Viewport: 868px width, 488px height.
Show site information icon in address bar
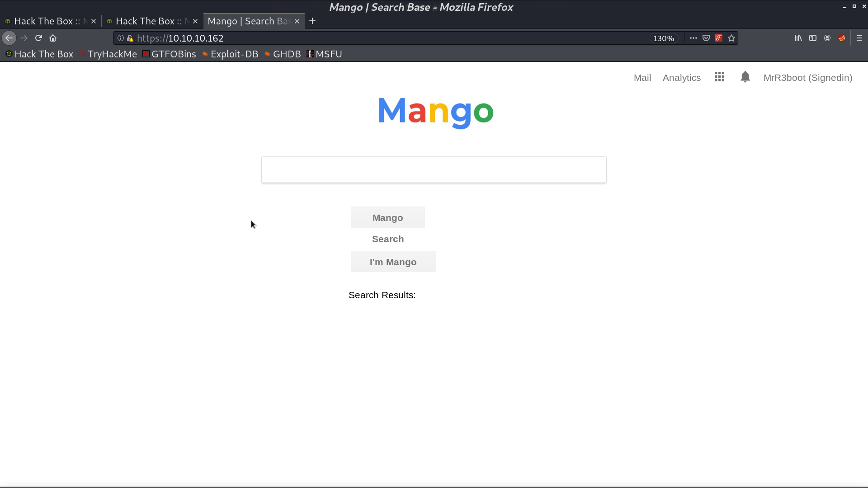[121, 38]
